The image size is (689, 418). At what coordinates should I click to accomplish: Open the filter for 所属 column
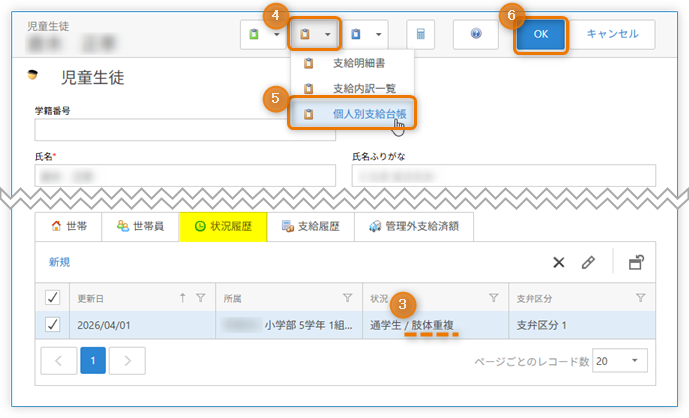pos(348,298)
